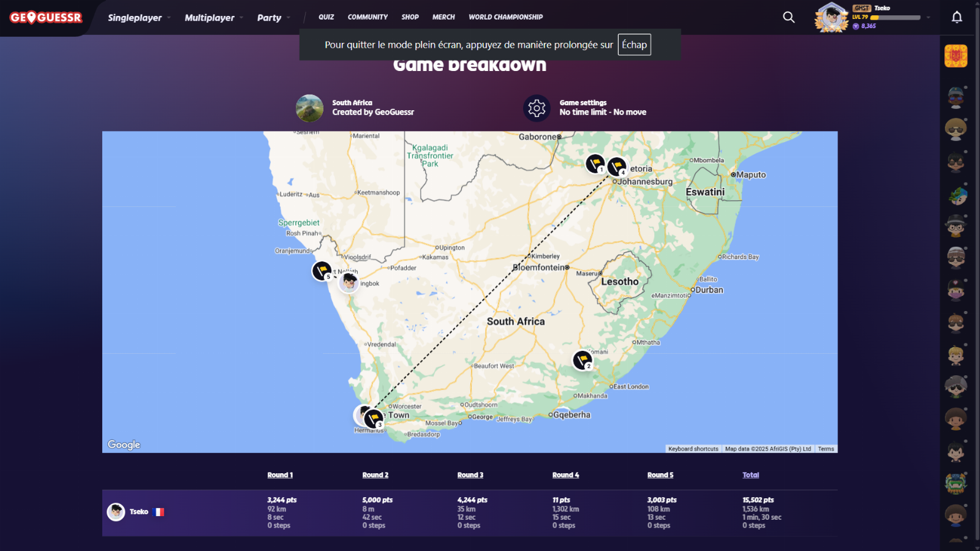Screen dimensions: 980x551
Task: Select the round 5 flag marker
Action: click(322, 270)
